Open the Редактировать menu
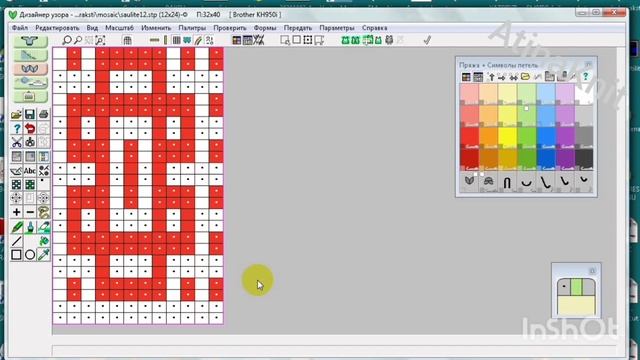Image resolution: width=640 pixels, height=360 pixels. point(57,28)
